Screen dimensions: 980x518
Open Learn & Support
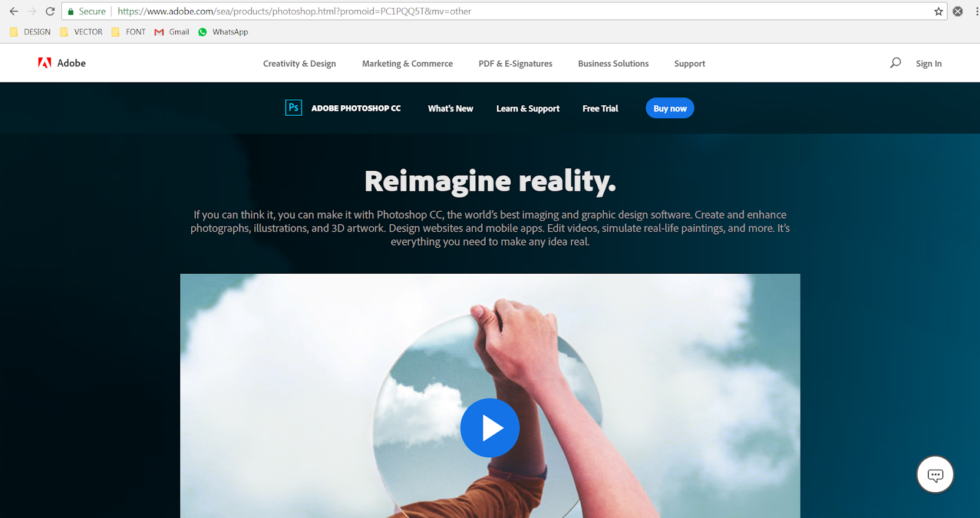[528, 108]
